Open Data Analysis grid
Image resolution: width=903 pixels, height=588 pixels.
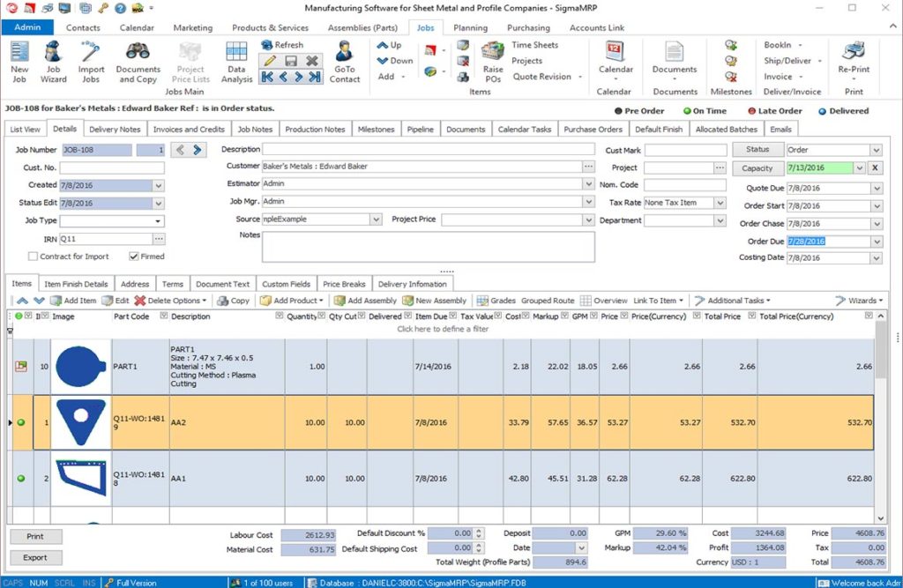point(236,63)
